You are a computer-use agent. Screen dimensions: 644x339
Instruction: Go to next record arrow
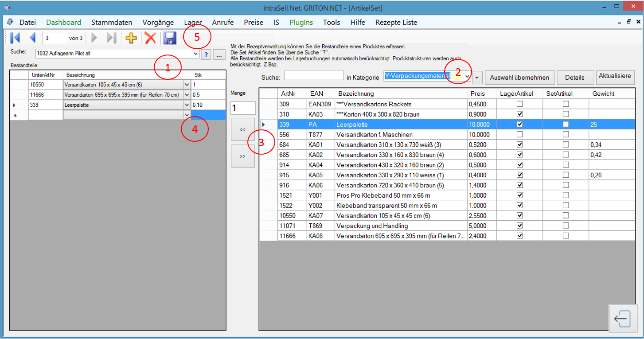tap(94, 38)
